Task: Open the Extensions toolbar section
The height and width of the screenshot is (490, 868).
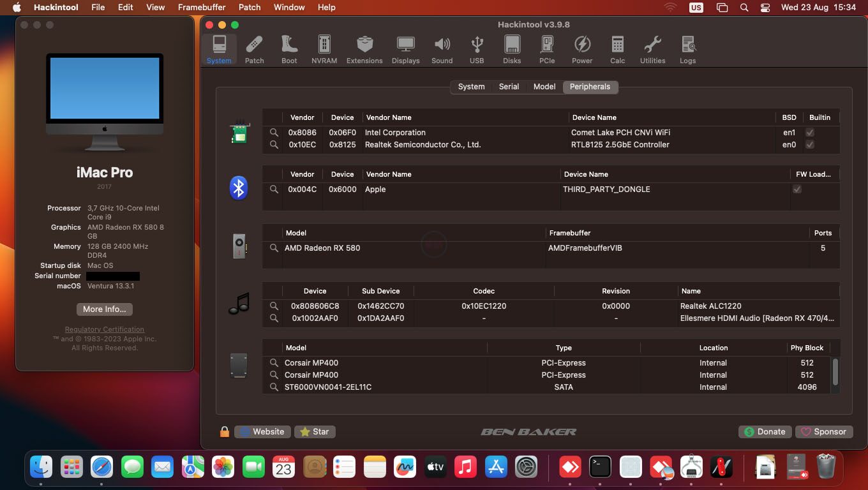Action: (x=364, y=50)
